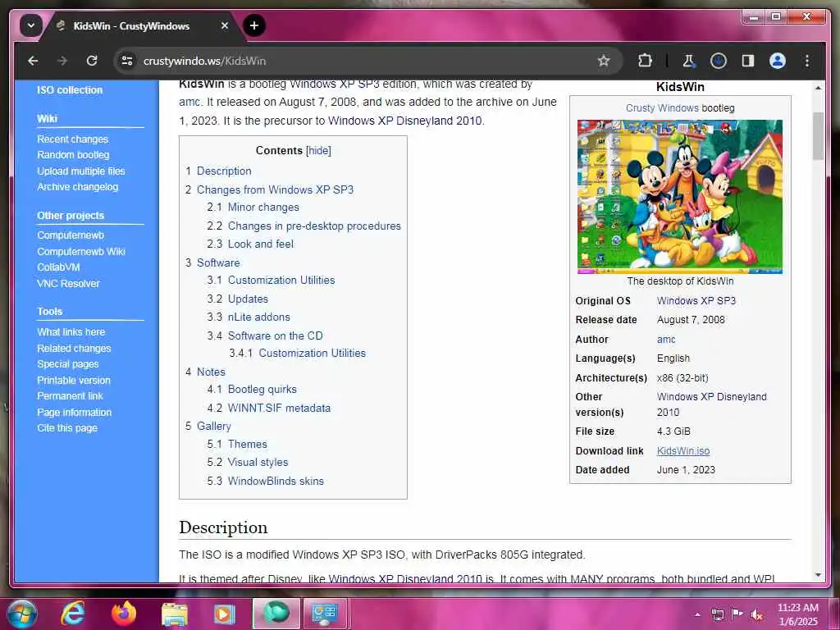Open Archive changelog in sidebar
Screen dimensions: 840x630
click(x=78, y=187)
